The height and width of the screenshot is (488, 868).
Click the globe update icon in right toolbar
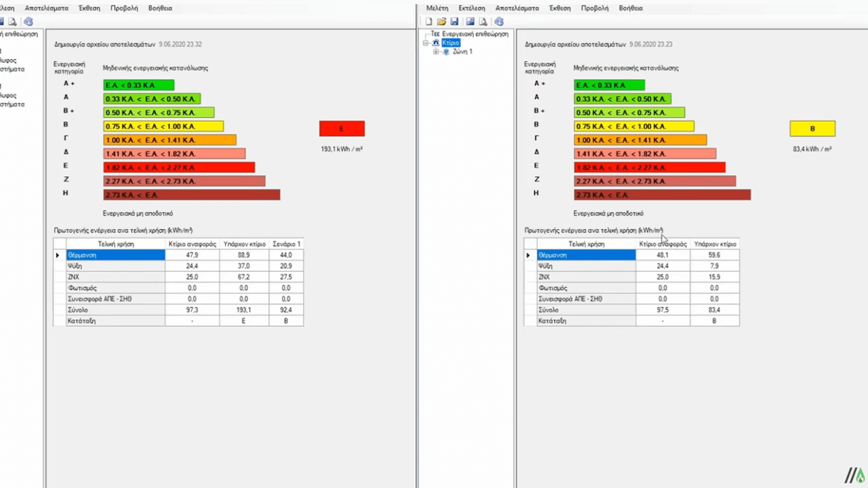point(498,22)
